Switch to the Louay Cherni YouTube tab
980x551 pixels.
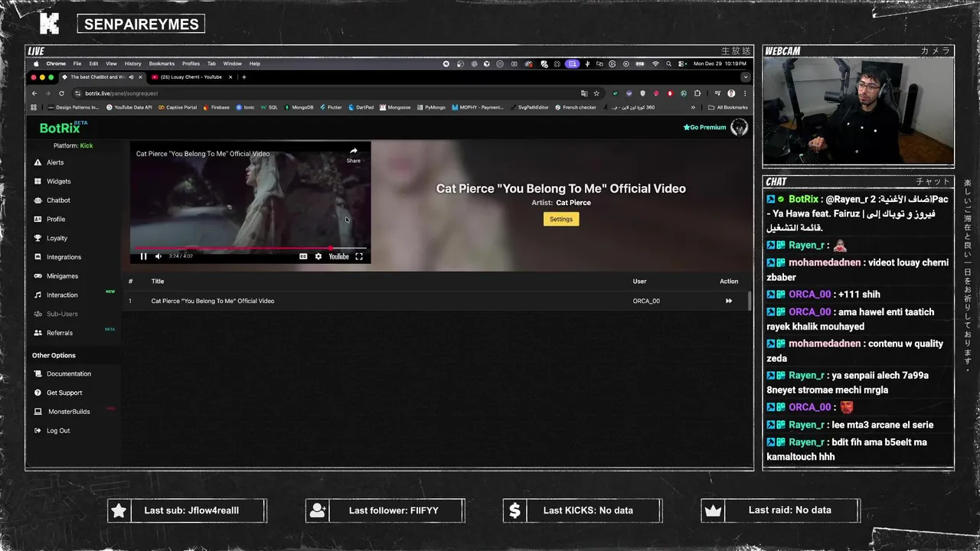[x=191, y=77]
